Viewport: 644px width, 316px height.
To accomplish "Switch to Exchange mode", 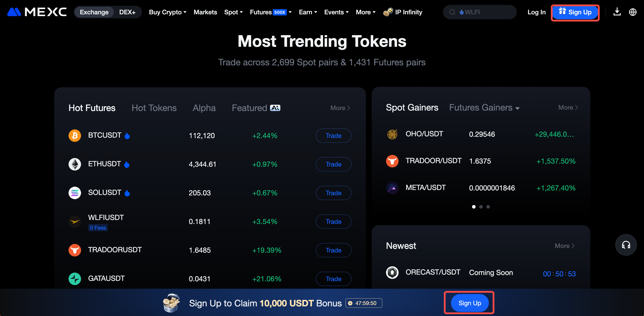I will [x=94, y=12].
